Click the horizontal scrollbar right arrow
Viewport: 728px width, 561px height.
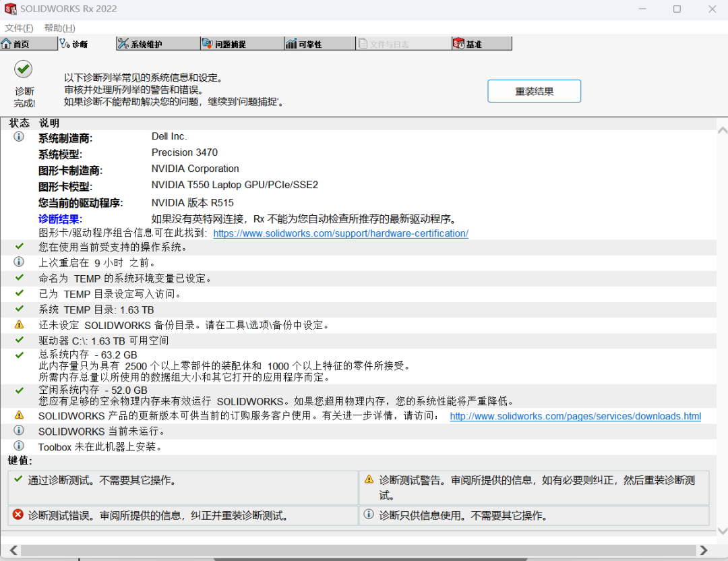(x=704, y=550)
